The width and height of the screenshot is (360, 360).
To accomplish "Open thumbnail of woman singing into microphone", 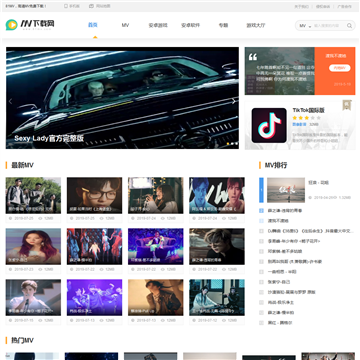I will pos(156,195).
